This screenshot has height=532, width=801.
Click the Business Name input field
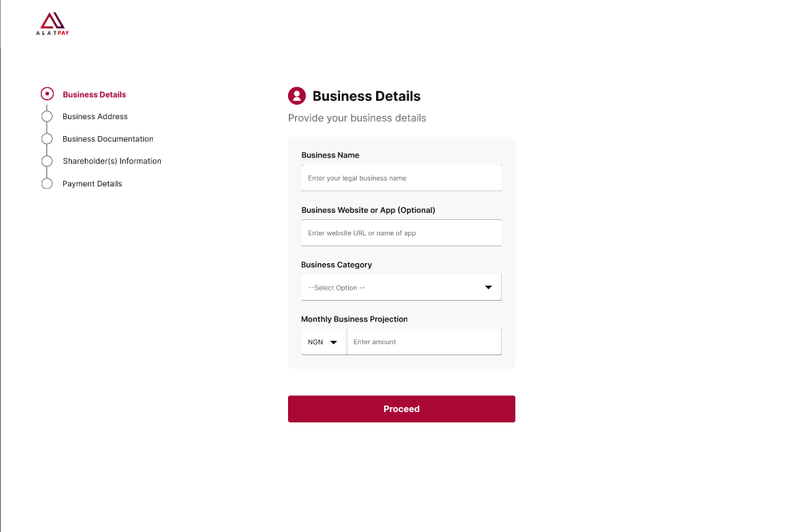point(401,178)
